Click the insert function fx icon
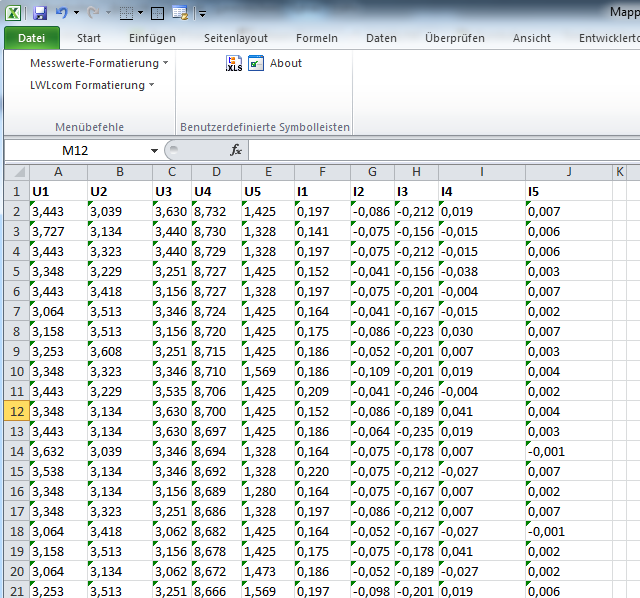Screen dimensions: 640x598 (236, 150)
